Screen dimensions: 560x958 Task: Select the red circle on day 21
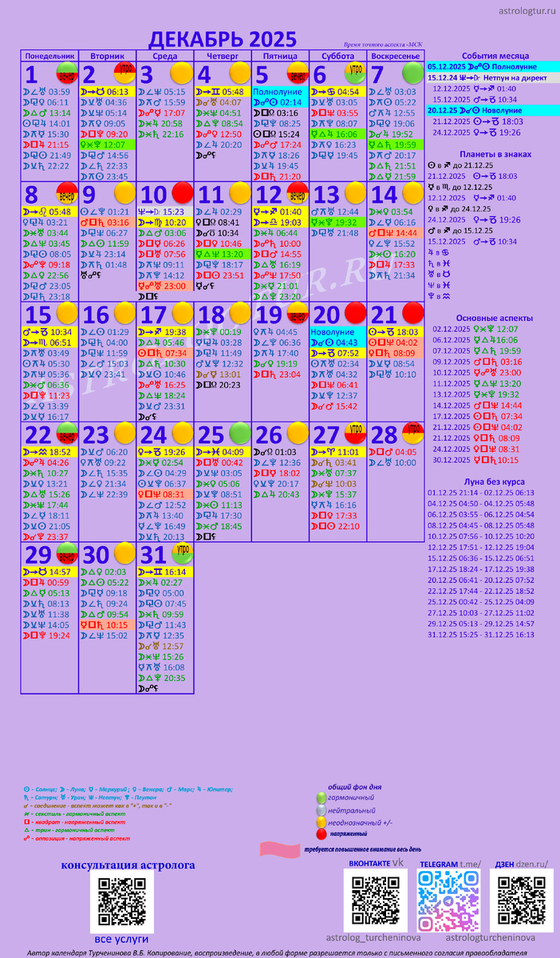click(412, 312)
